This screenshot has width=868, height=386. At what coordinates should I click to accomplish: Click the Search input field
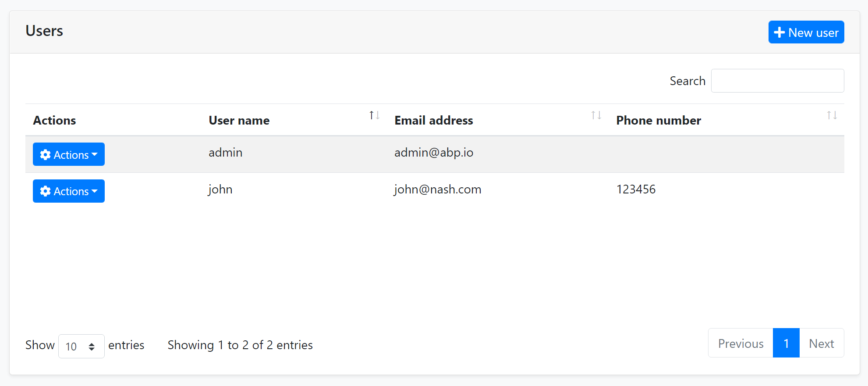(x=777, y=81)
